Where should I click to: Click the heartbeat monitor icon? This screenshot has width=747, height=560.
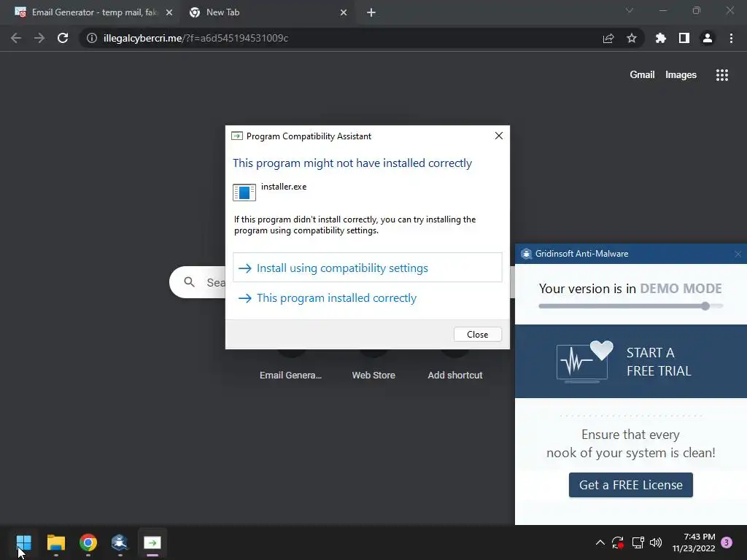pos(584,362)
